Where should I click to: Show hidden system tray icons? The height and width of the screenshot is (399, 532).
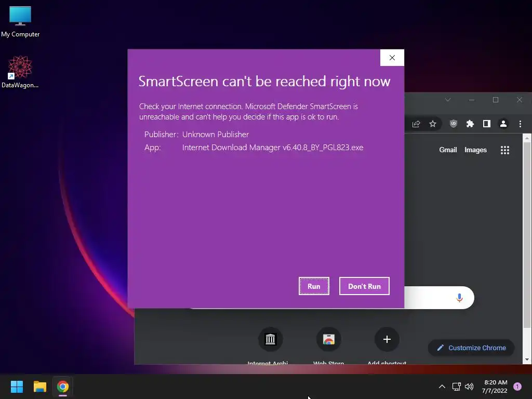click(x=442, y=387)
